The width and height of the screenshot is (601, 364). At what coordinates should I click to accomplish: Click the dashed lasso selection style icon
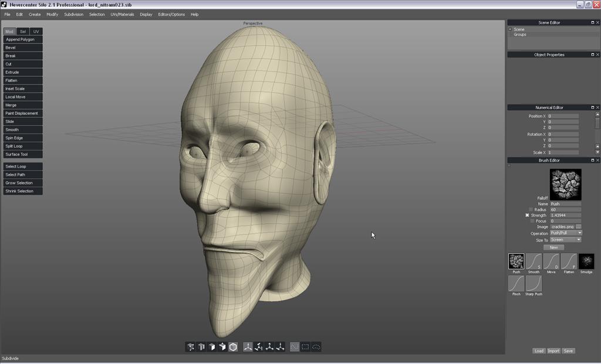[x=316, y=347]
